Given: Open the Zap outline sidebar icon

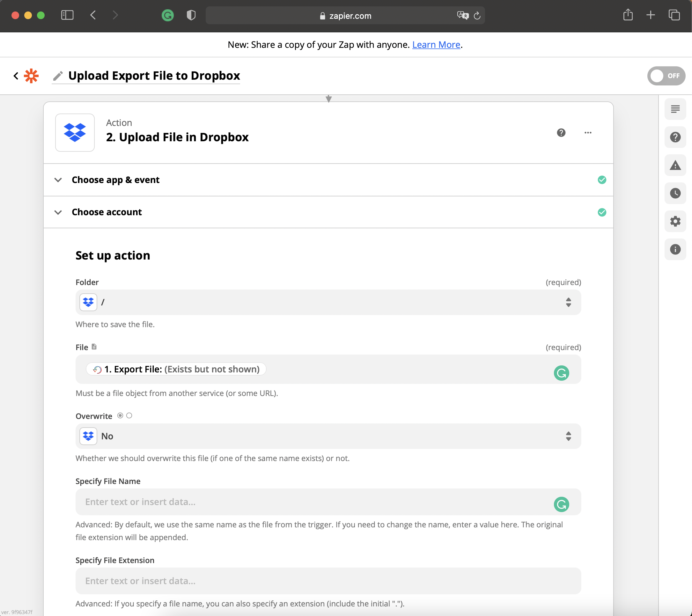Looking at the screenshot, I should tap(675, 109).
